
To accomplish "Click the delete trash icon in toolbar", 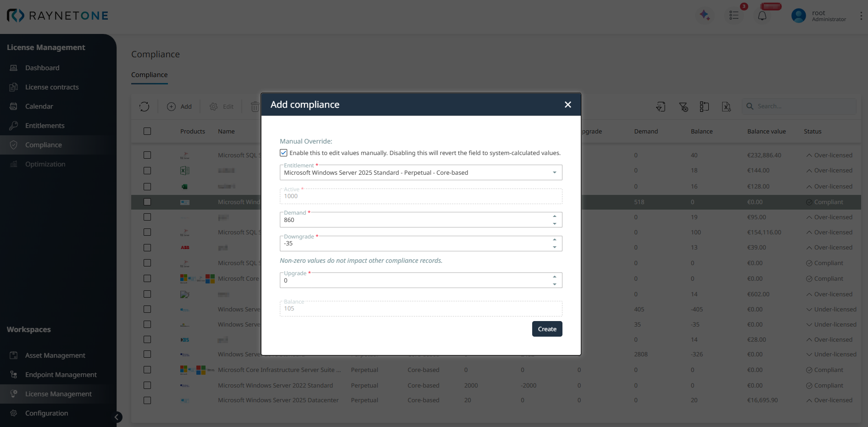I will (x=255, y=106).
